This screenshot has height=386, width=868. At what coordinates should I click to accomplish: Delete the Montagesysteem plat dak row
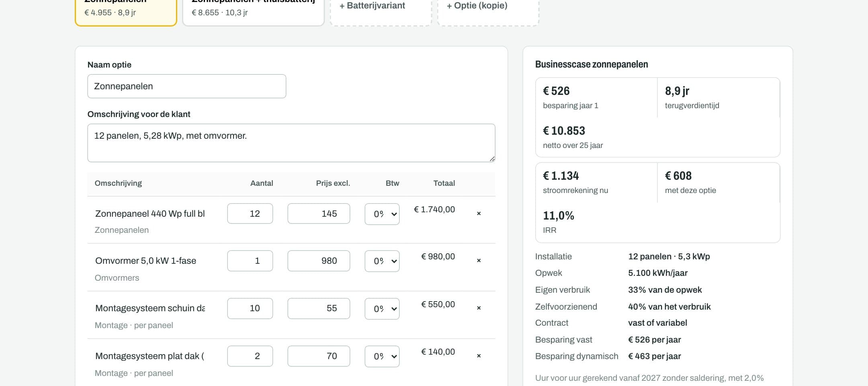[479, 356]
